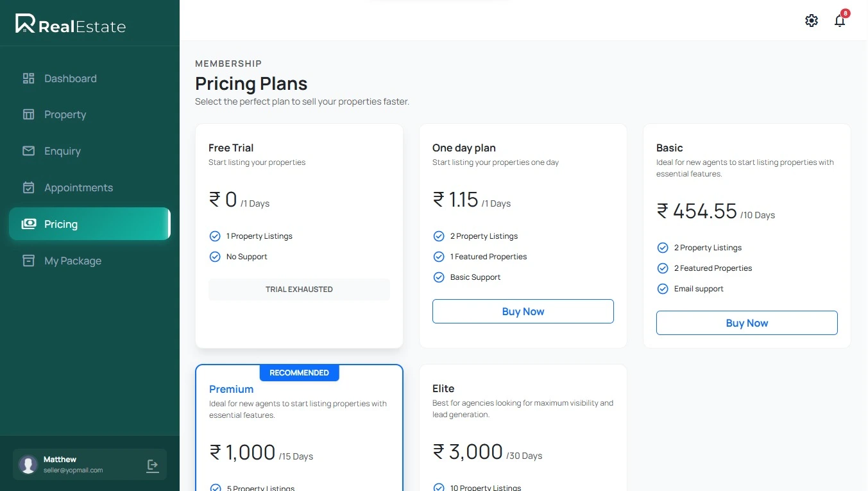Click the My Package box icon
Screen dimensions: 868x491
(28, 261)
